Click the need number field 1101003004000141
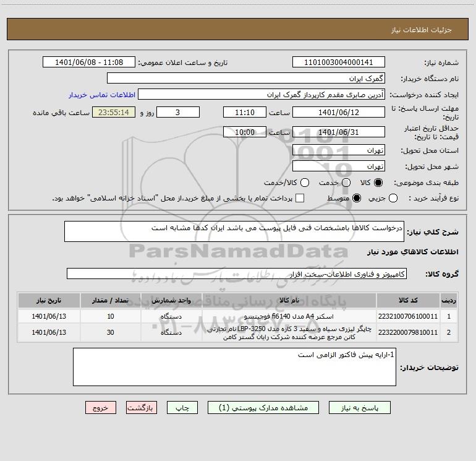Image resolution: width=476 pixels, height=461 pixels. (339, 62)
